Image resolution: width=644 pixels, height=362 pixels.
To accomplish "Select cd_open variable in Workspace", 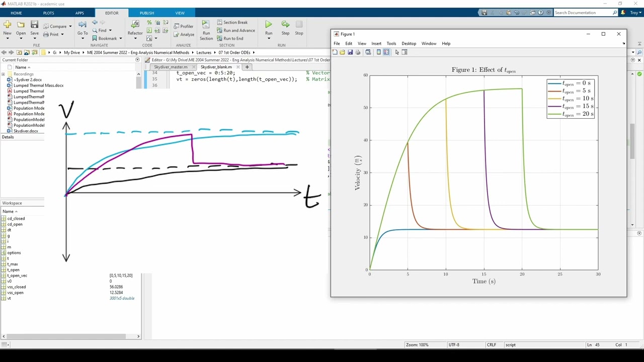I will coord(15,224).
